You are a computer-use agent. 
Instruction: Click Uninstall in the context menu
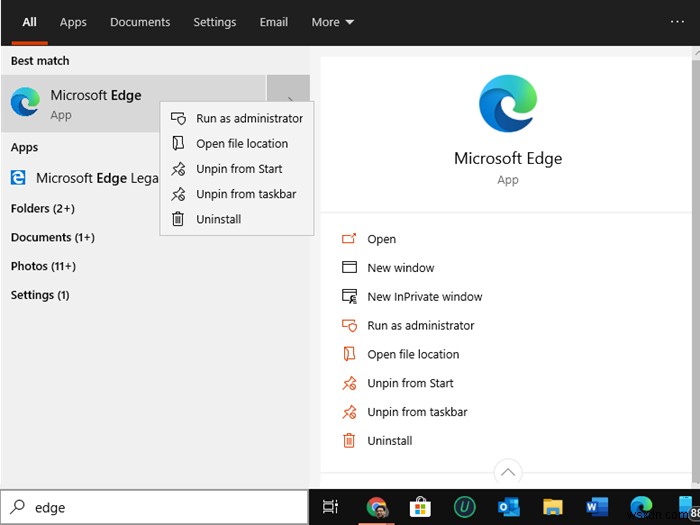(237, 219)
